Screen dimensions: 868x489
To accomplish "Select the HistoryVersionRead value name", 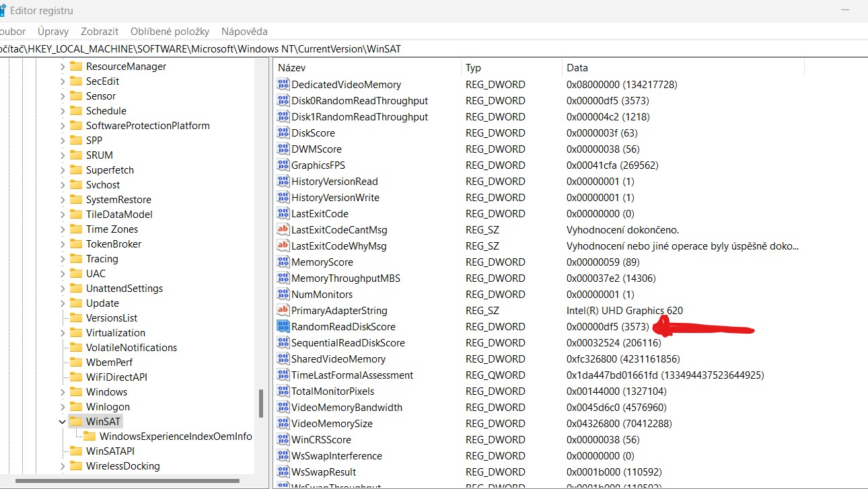I will coord(334,181).
